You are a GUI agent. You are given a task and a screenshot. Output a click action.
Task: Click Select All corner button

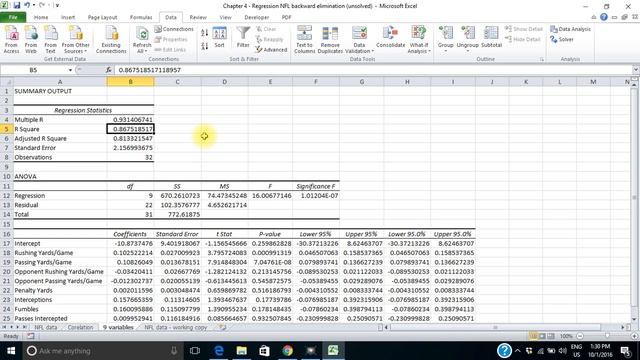click(x=7, y=82)
